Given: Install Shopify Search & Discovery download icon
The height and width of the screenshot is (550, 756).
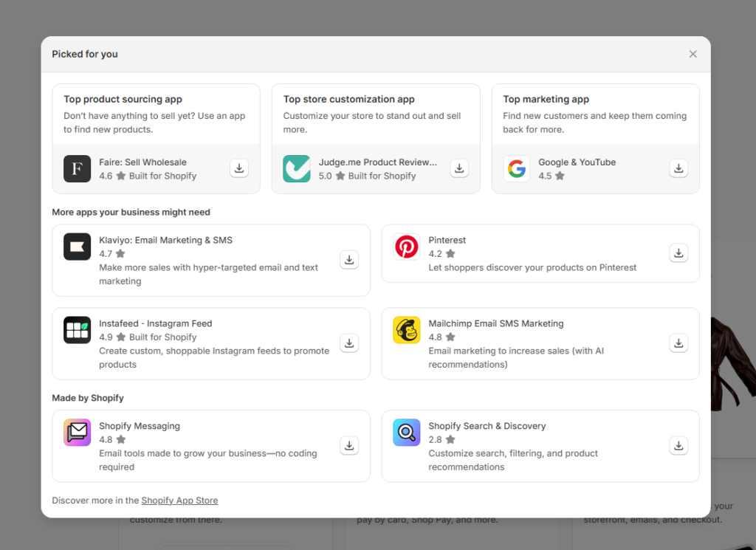Looking at the screenshot, I should pyautogui.click(x=678, y=446).
